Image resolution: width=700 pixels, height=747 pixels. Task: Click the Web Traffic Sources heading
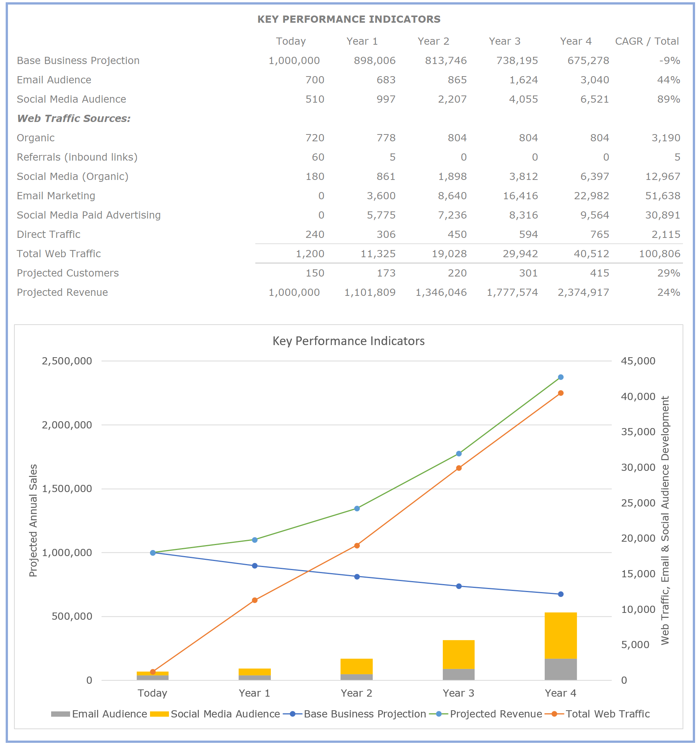(x=72, y=118)
